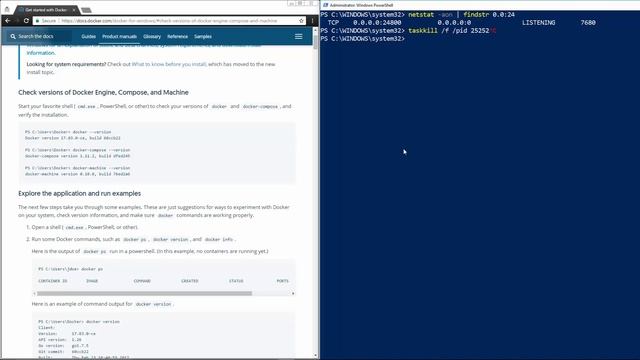Click heading 'Explore the application and run examples'
Viewport: 640px width, 360px height.
tap(80, 193)
